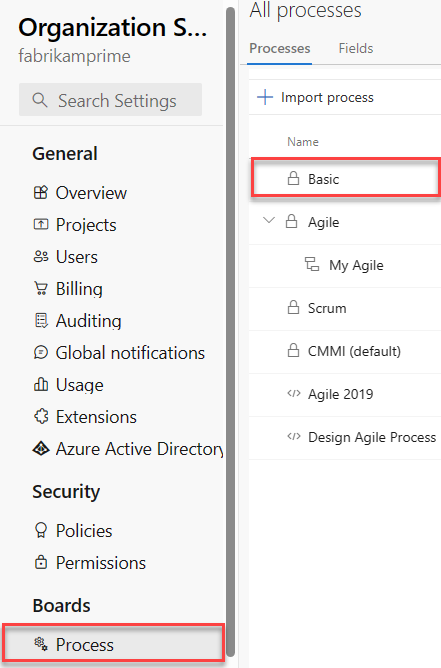Select the Processes tab

pos(280,48)
